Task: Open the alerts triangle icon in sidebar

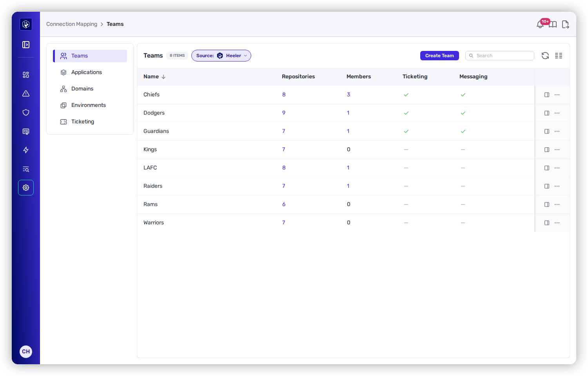Action: pyautogui.click(x=26, y=94)
